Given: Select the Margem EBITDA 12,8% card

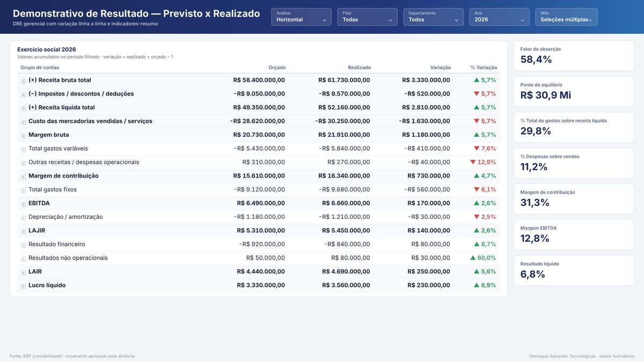Looking at the screenshot, I should pyautogui.click(x=574, y=235).
